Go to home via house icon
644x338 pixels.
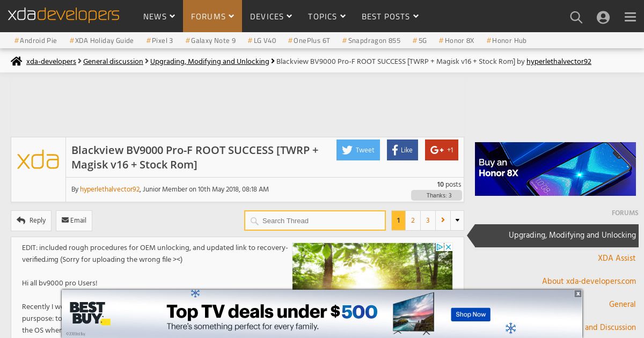(x=17, y=61)
